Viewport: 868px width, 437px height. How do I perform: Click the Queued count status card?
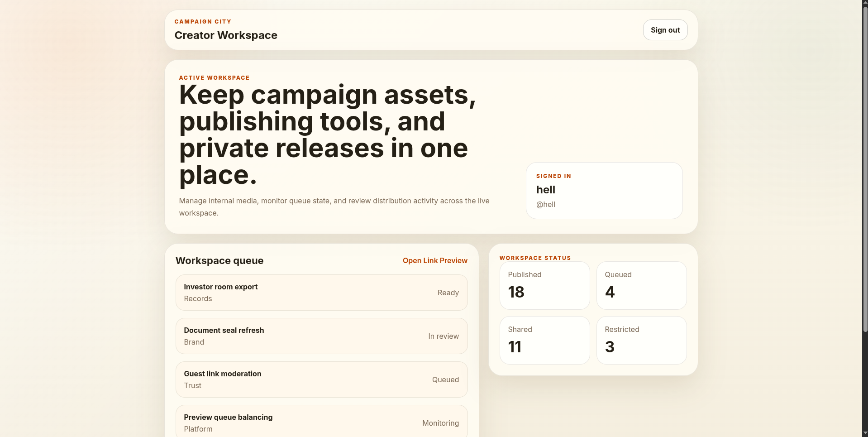[641, 285]
